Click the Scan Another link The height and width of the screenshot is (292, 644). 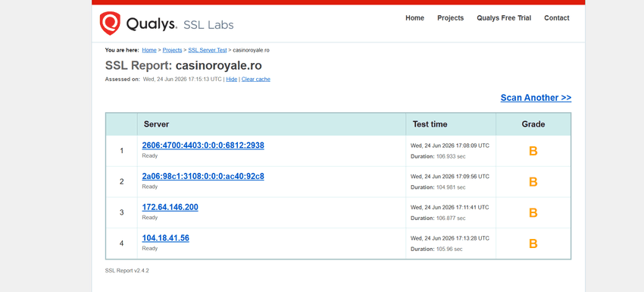tap(536, 98)
